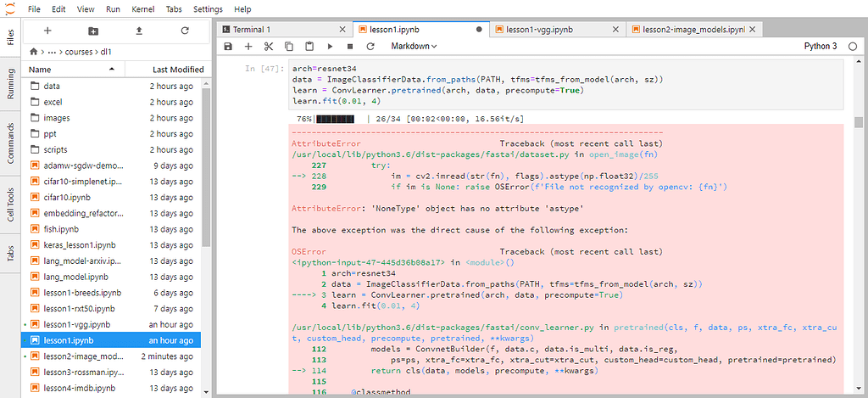Screen dimensions: 868x398
Task: Open the Markdown cell type dropdown
Action: 414,46
